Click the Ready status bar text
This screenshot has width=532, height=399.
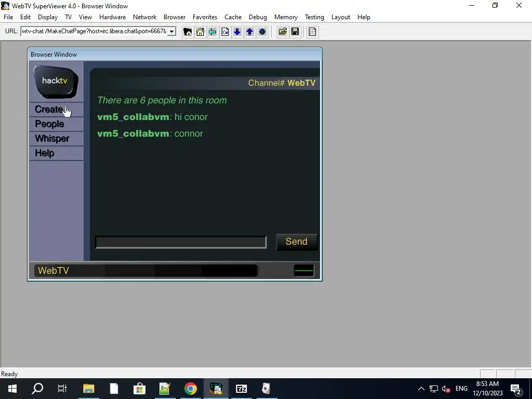click(x=9, y=374)
